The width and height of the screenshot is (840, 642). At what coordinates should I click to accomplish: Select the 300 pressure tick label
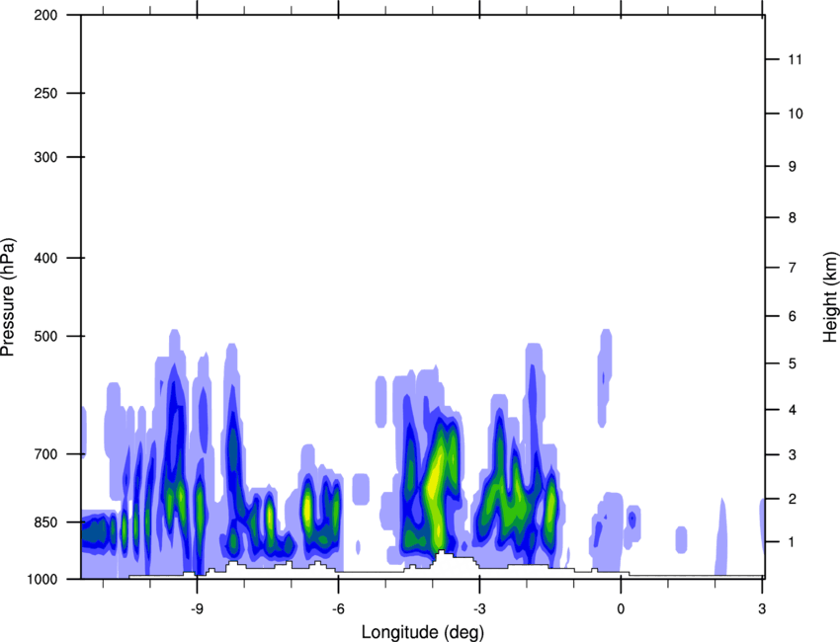click(45, 157)
